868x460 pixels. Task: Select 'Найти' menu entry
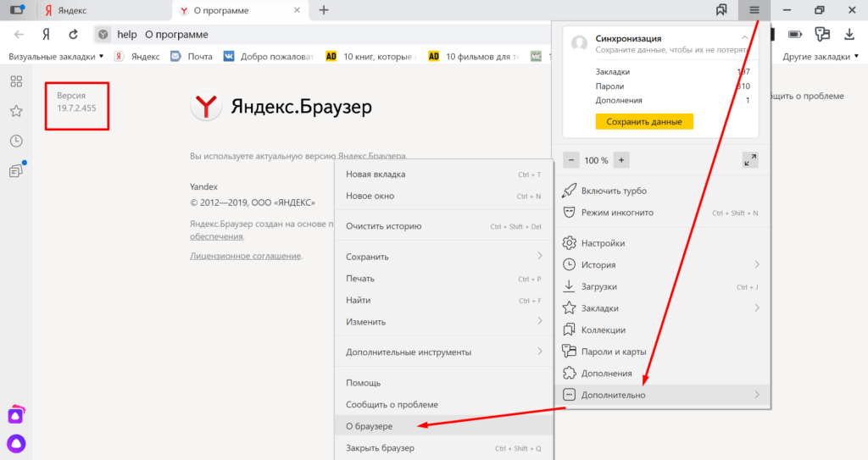point(444,300)
